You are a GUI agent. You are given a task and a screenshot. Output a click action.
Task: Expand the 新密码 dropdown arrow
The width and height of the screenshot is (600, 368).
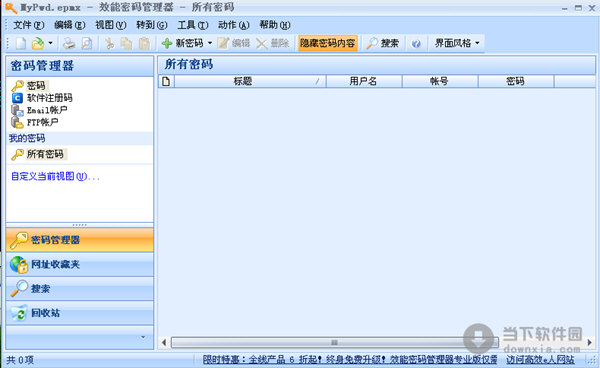(210, 43)
